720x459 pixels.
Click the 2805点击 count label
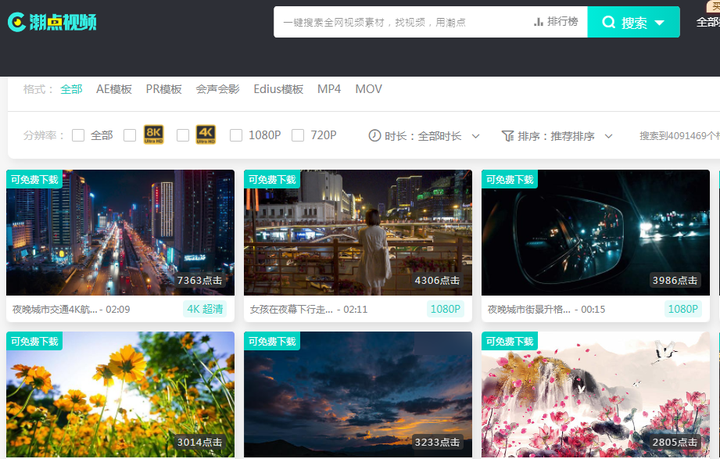click(x=675, y=442)
